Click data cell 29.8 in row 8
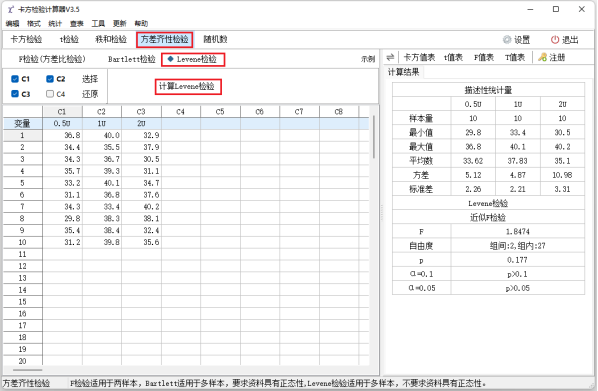Screen dimensions: 598x391 pyautogui.click(x=62, y=219)
